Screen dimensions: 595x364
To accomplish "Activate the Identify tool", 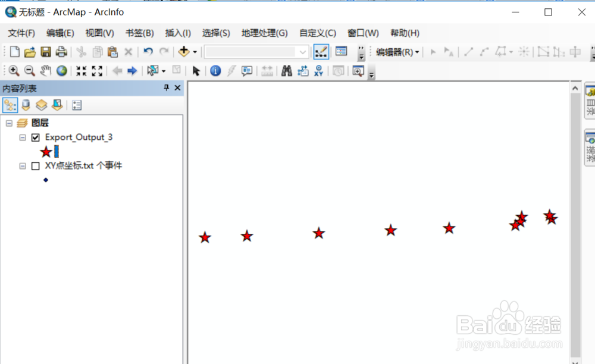I will [x=214, y=71].
